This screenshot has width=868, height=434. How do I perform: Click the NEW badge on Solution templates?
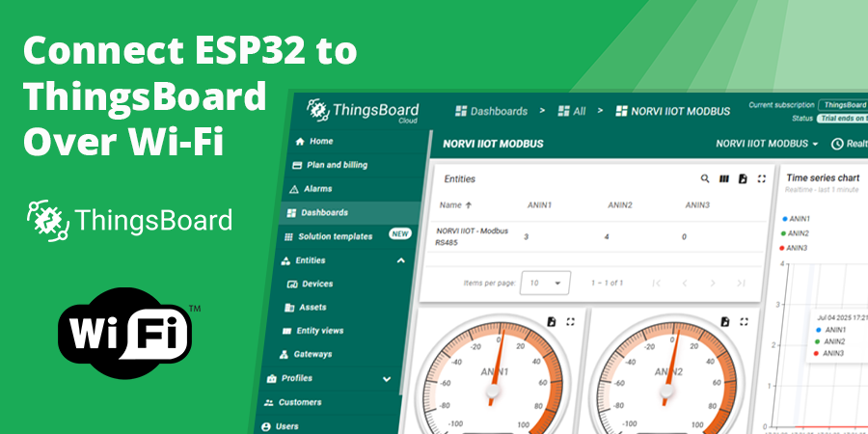click(400, 233)
